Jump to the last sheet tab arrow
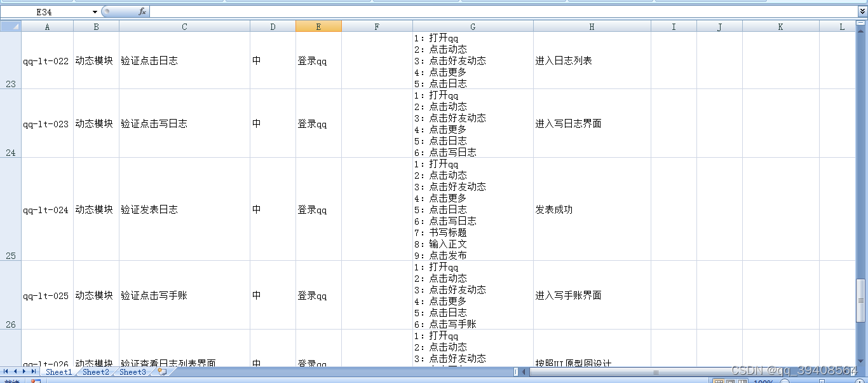The height and width of the screenshot is (383, 868). coord(34,372)
